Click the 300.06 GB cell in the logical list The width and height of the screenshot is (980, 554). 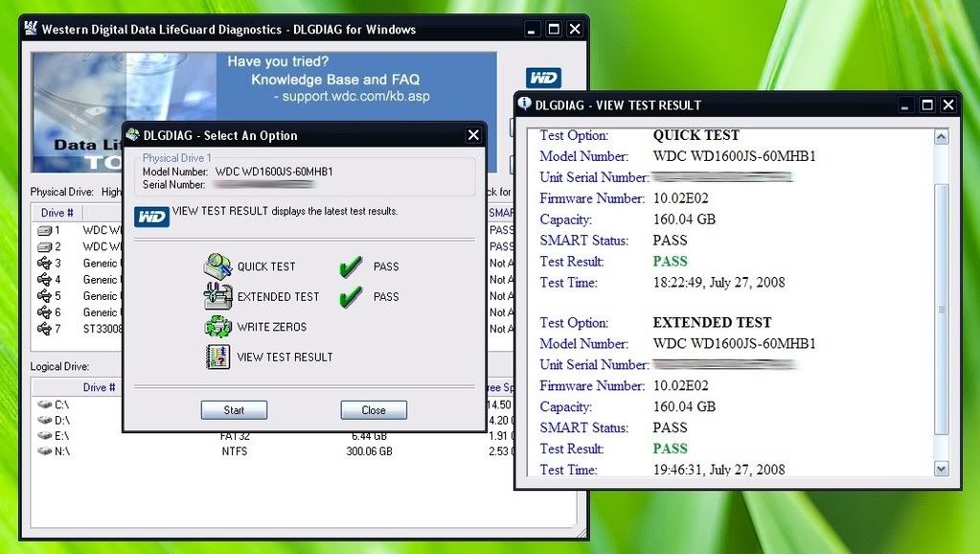[370, 451]
